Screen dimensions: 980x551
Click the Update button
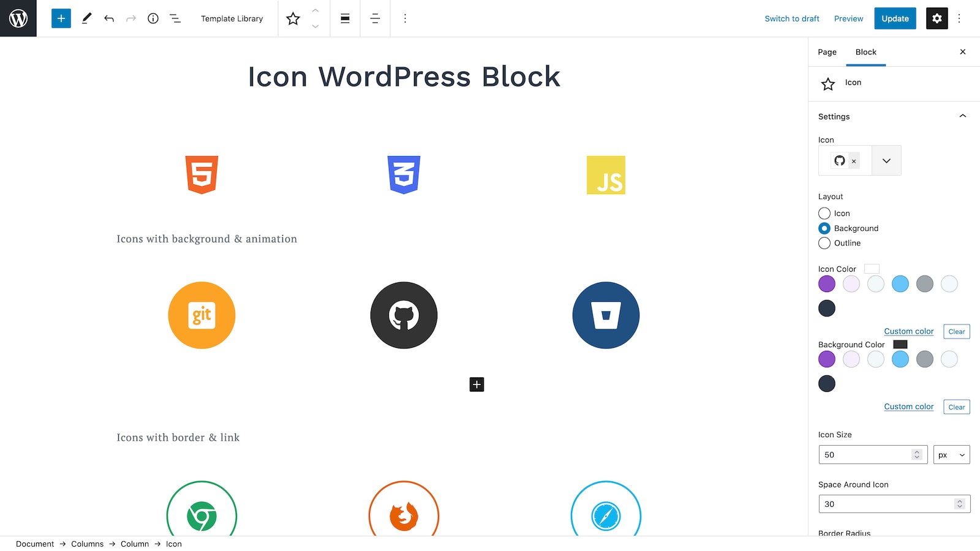[x=895, y=18]
